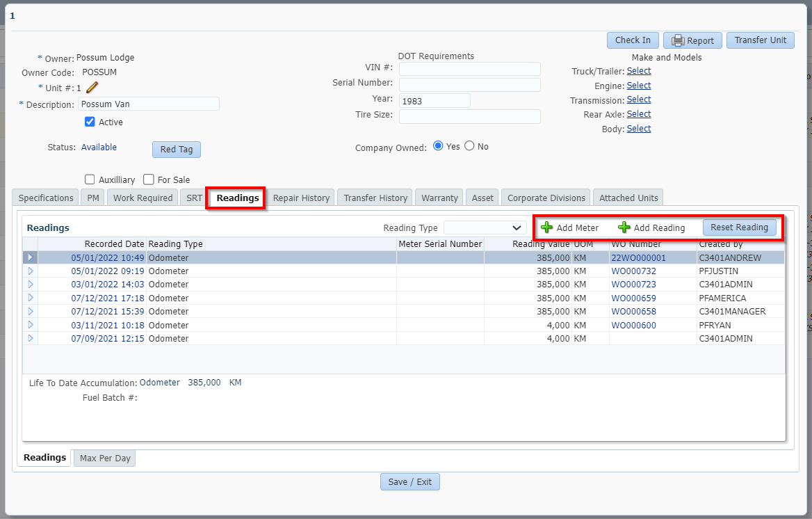This screenshot has height=519, width=812.
Task: Expand the 07/12/2021 17:18 reading row
Action: coord(30,298)
